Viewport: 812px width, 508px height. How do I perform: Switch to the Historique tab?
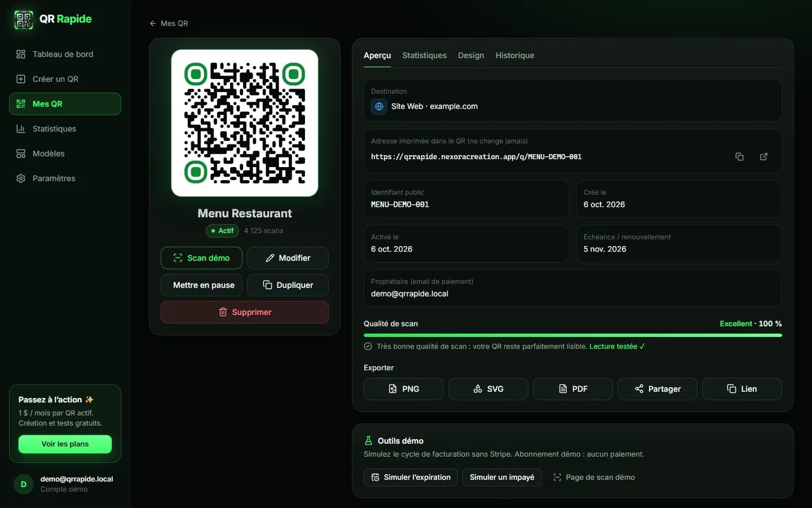coord(515,55)
